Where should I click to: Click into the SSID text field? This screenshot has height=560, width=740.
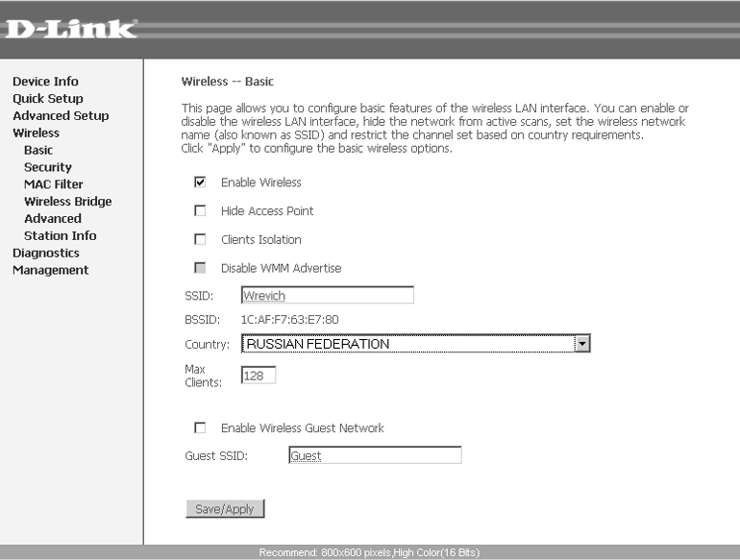(328, 295)
